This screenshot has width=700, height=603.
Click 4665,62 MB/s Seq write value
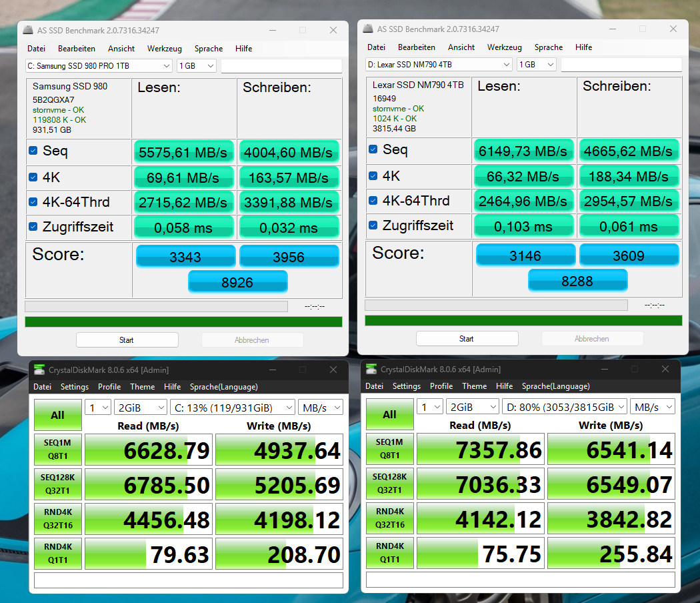pos(629,151)
